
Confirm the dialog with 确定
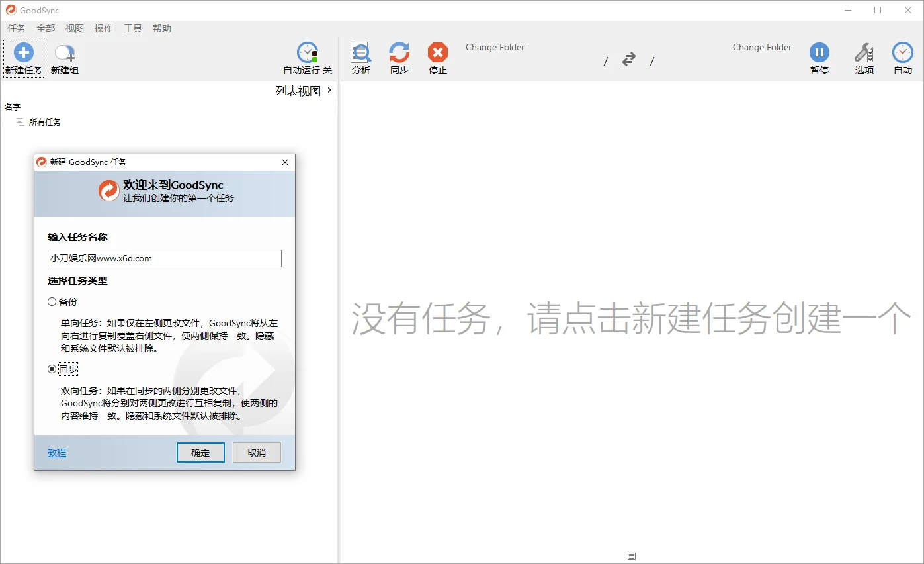(x=200, y=452)
